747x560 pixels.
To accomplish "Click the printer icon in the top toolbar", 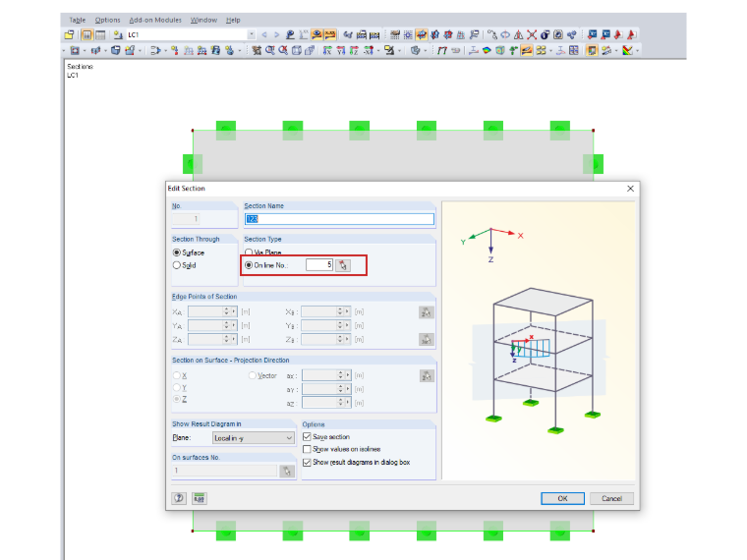I will [x=362, y=34].
